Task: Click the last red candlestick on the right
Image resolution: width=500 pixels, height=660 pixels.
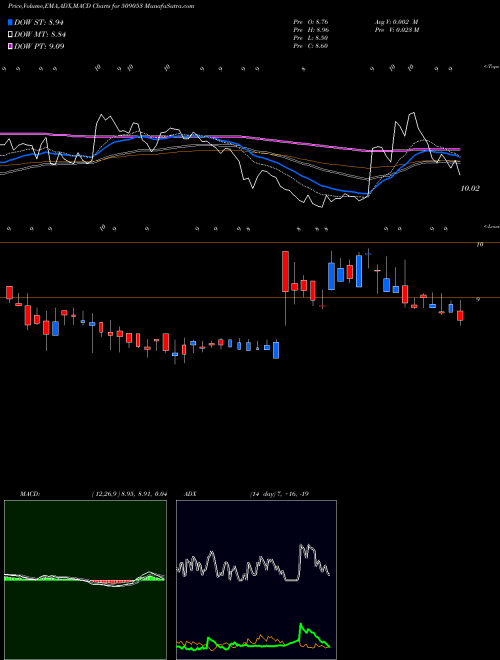Action: coord(460,316)
